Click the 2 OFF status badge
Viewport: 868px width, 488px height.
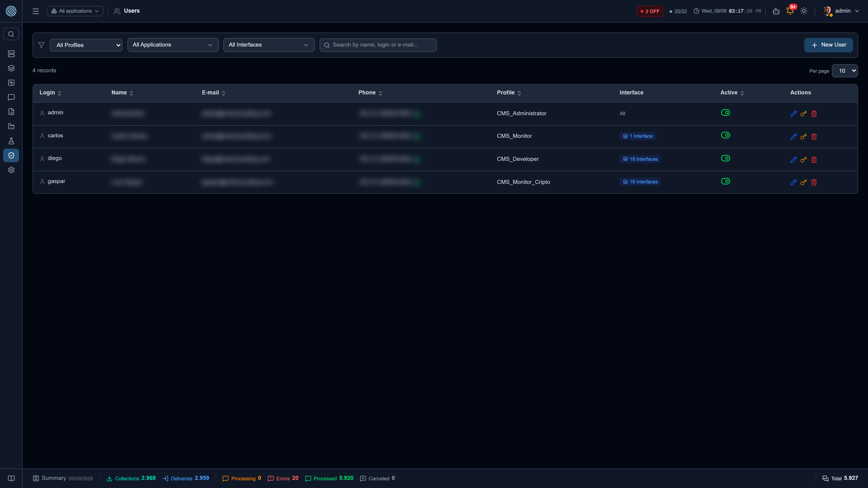pos(650,11)
